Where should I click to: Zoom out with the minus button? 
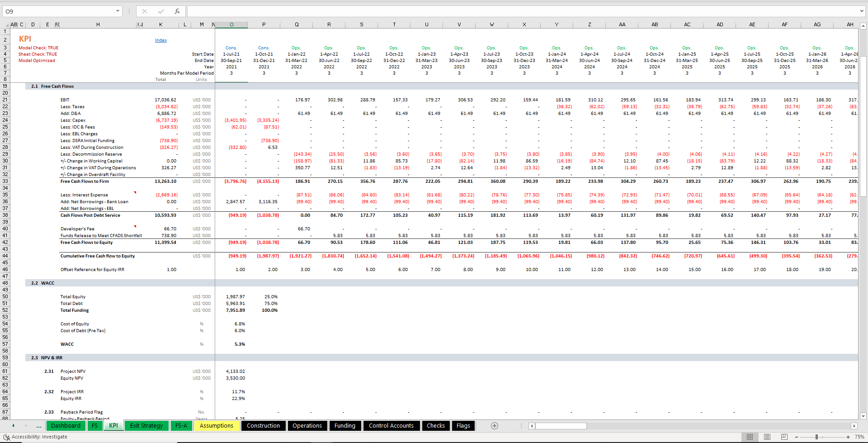(797, 437)
